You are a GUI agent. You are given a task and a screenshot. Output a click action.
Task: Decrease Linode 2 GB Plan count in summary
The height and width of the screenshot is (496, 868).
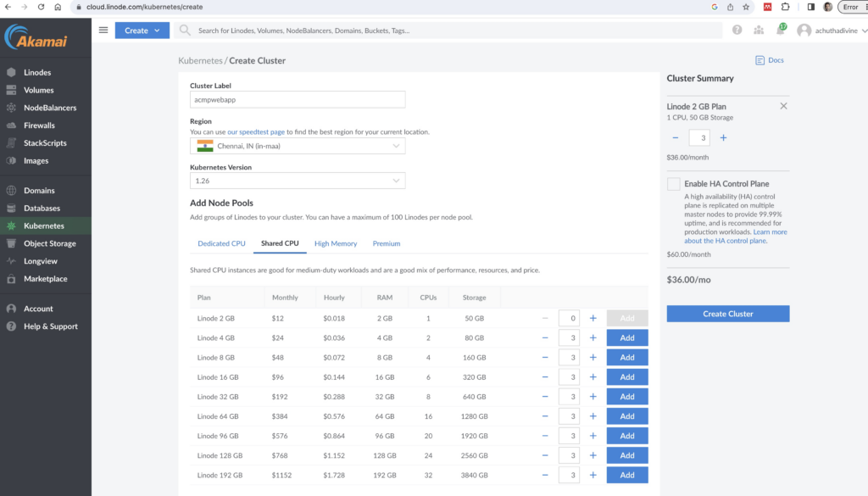point(676,138)
